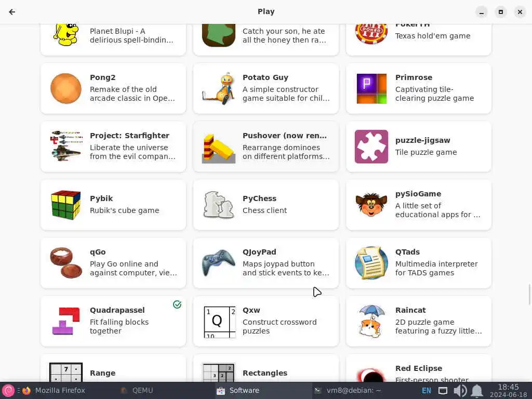Open the Qxw title
Image resolution: width=532 pixels, height=399 pixels.
(251, 310)
